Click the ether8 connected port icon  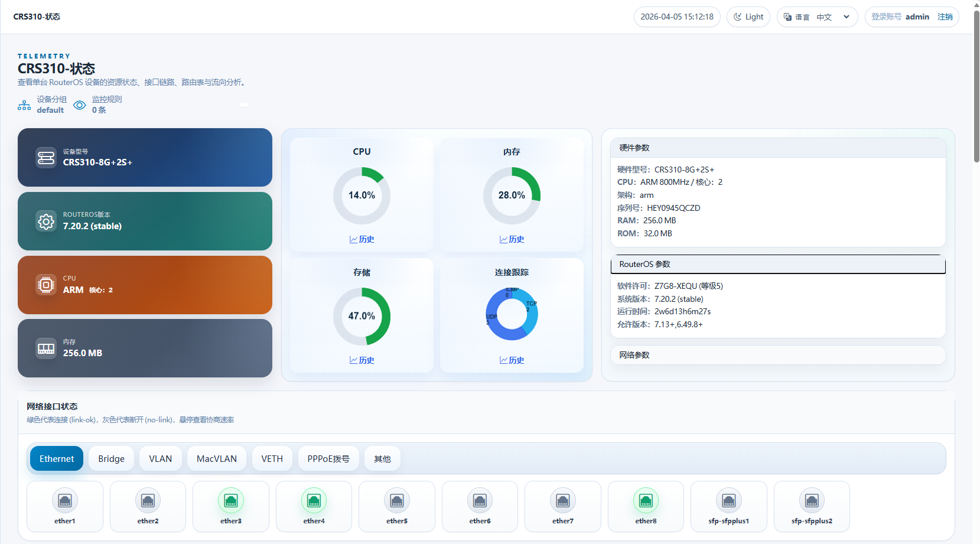[x=646, y=501]
